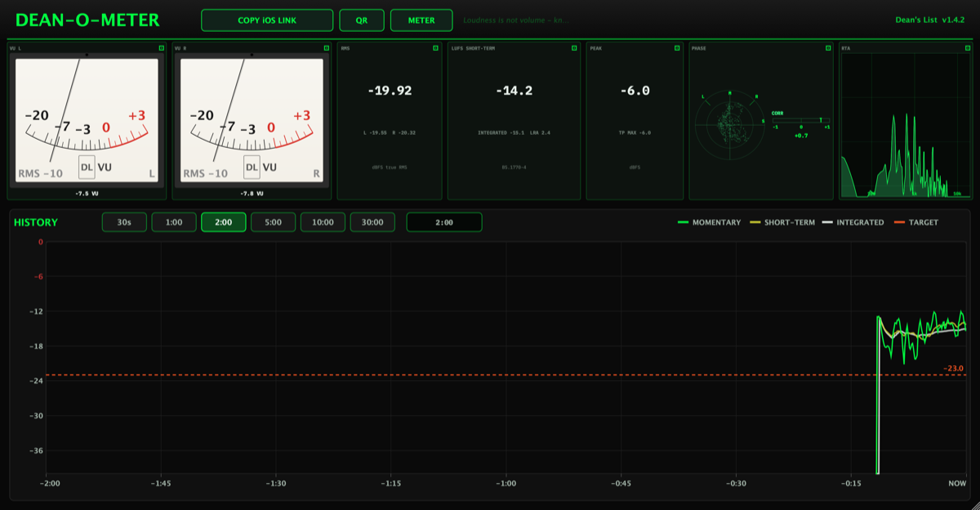Click the CORR correlation meter bar
The width and height of the screenshot is (980, 510).
(801, 120)
